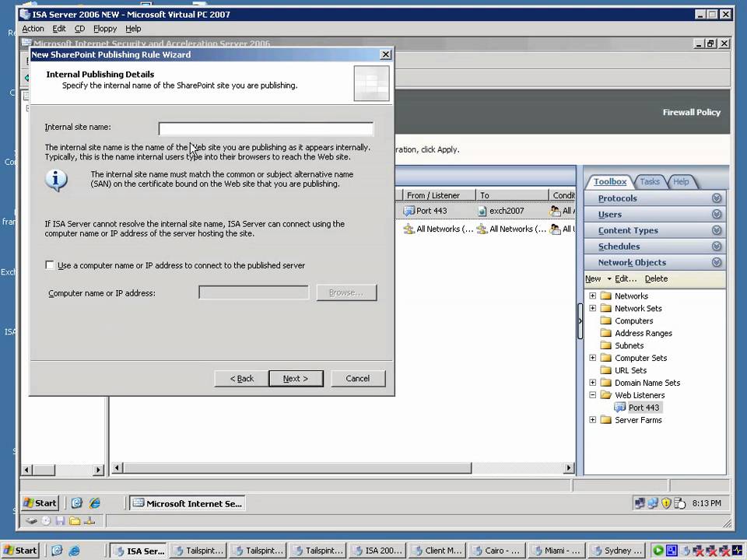This screenshot has height=560, width=747.
Task: Switch to Miami host taskbar window
Action: coord(557,551)
